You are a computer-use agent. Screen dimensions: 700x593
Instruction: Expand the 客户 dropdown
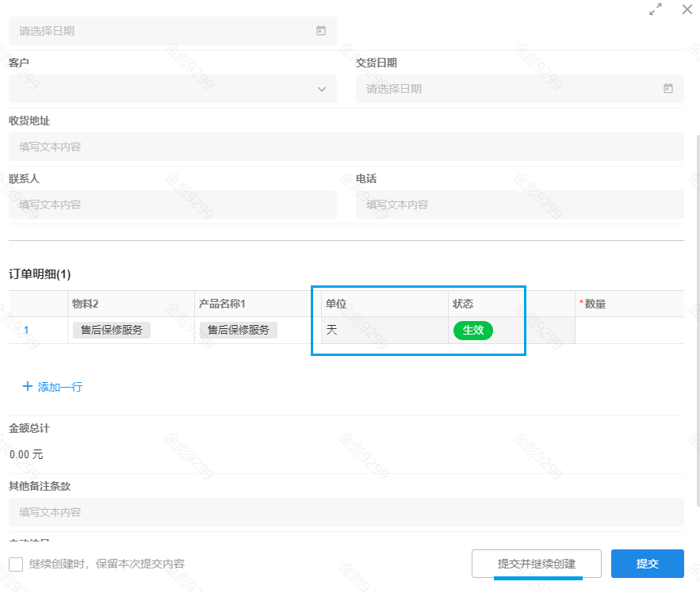(322, 89)
